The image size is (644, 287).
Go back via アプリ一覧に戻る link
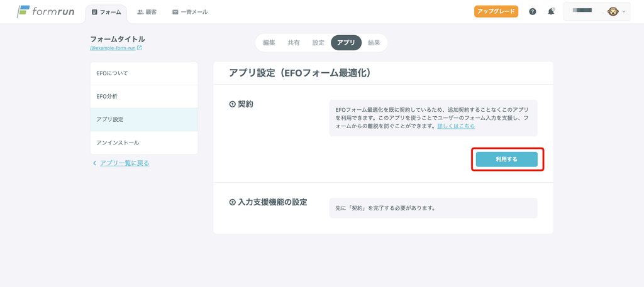point(124,163)
